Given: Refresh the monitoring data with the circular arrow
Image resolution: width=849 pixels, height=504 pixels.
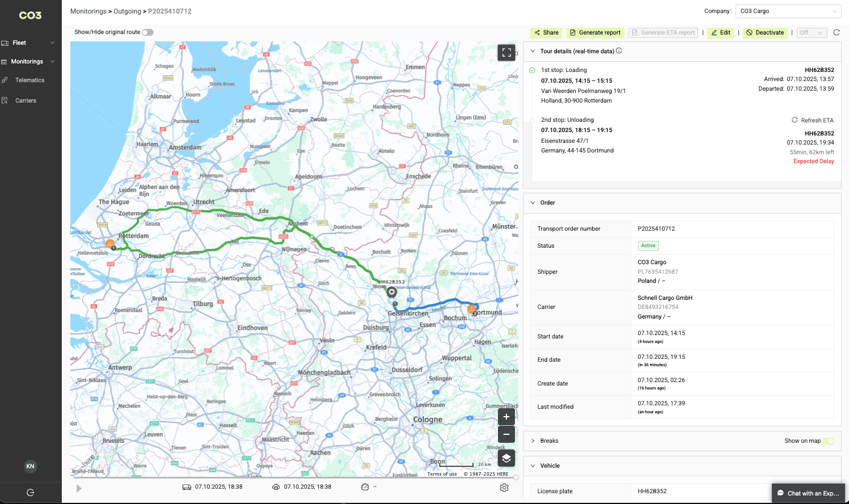Looking at the screenshot, I should coord(837,32).
